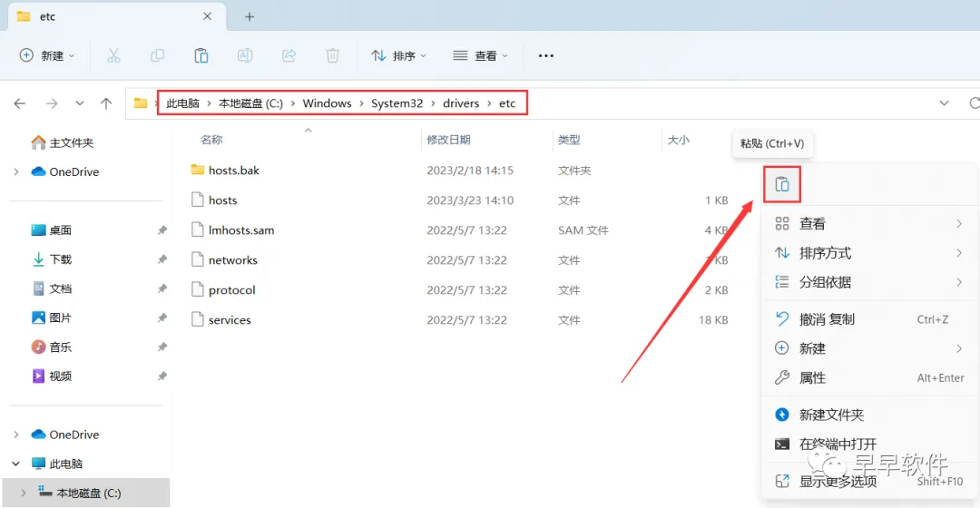Open the 新建 dropdown in toolbar
Image resolution: width=980 pixels, height=508 pixels.
point(47,55)
